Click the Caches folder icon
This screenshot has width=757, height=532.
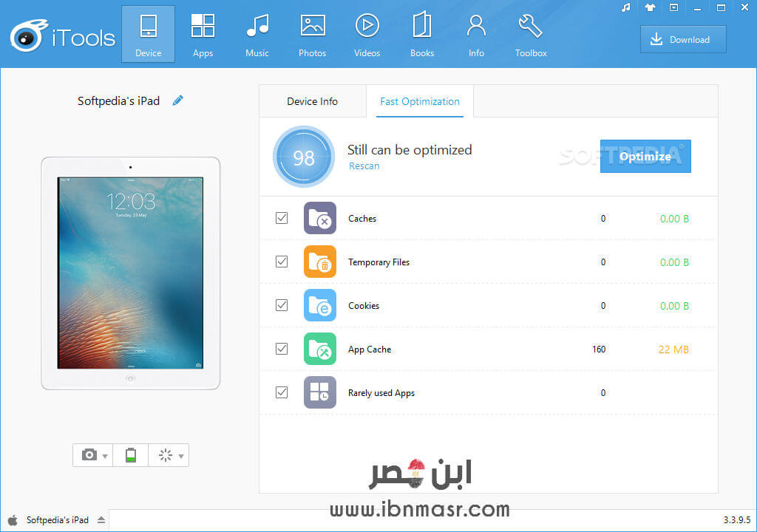(319, 218)
